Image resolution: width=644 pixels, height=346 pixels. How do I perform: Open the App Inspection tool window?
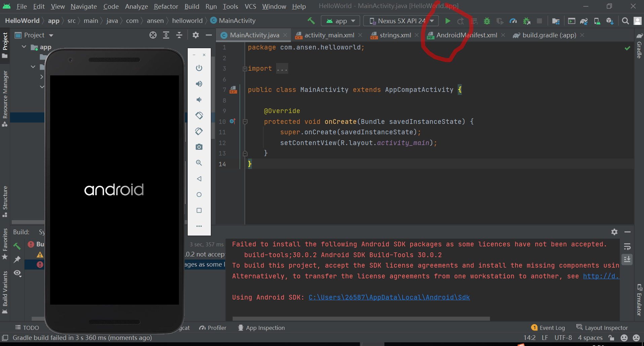tap(261, 327)
